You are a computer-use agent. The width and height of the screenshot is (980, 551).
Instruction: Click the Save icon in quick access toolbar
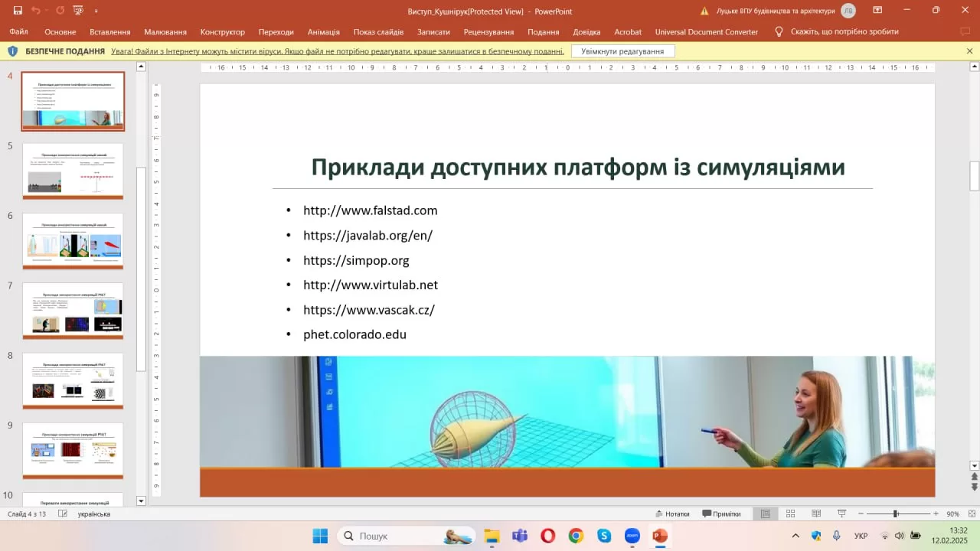18,11
